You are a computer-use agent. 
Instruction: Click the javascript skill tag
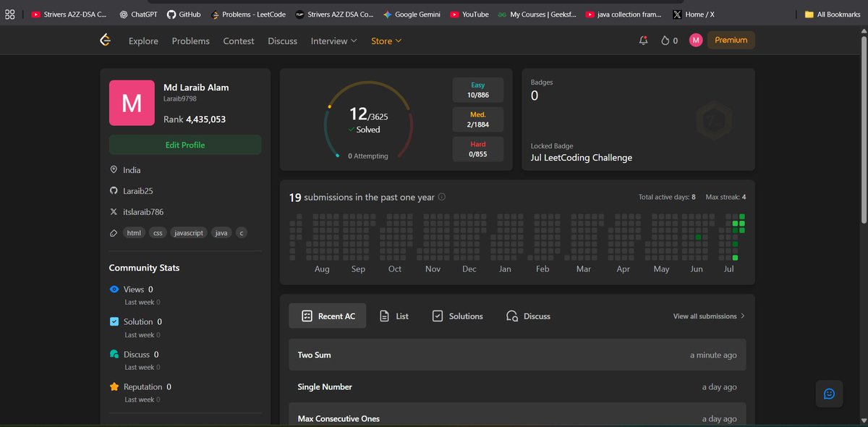(x=189, y=233)
